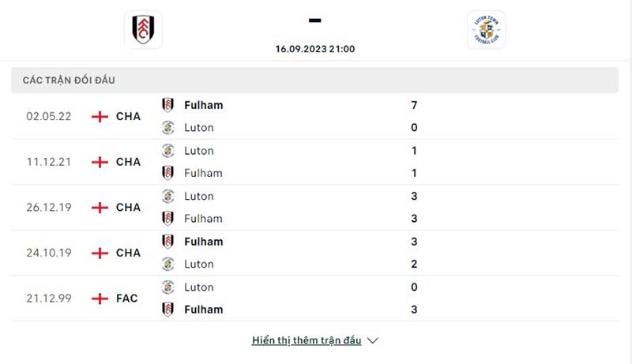Click the CHA league label for 26.12.19

tap(128, 208)
